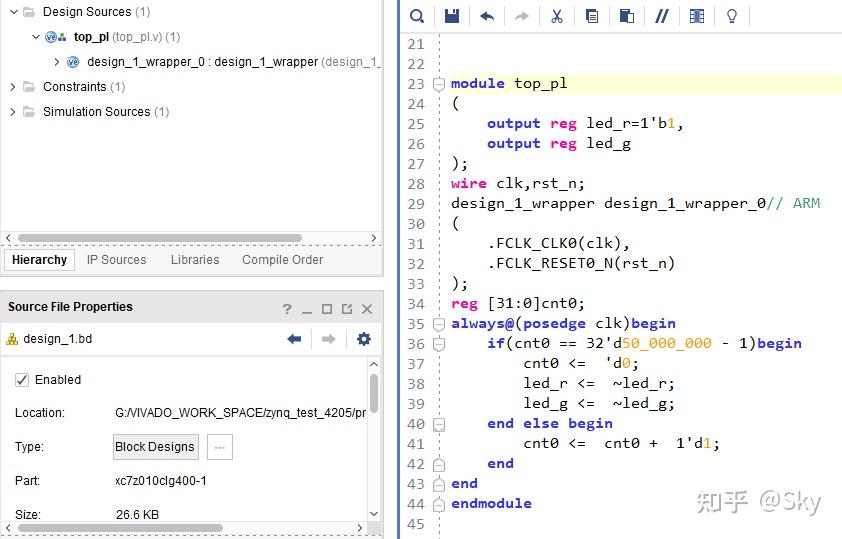Maximize the Source File Properties panel
Viewport: 842px width, 539px height.
pos(326,309)
